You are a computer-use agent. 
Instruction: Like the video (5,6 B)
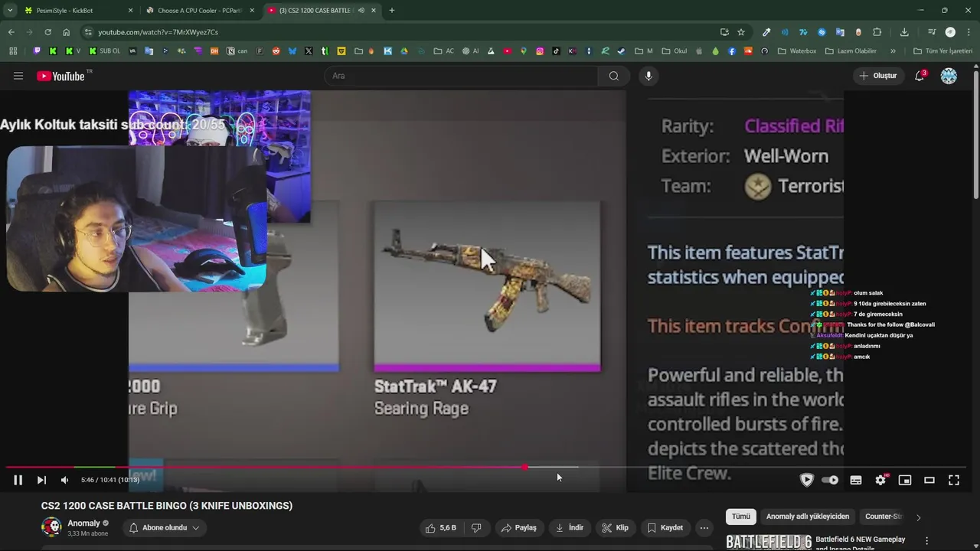[441, 527]
